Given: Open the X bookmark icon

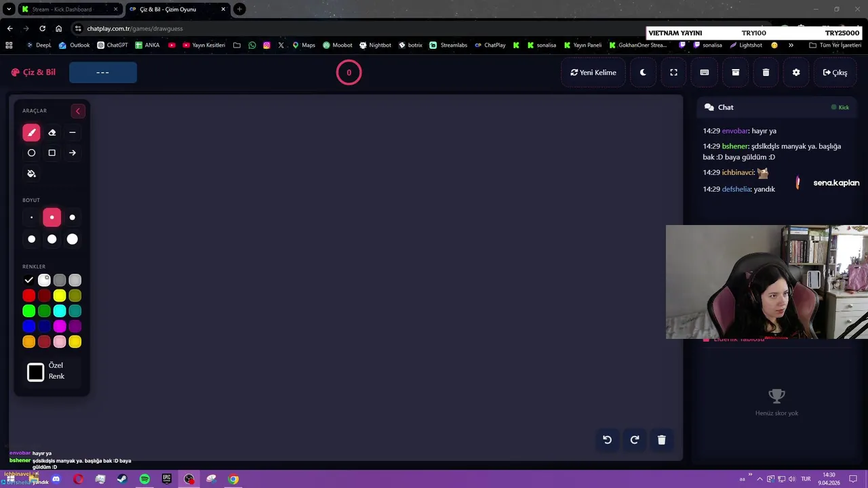Looking at the screenshot, I should pyautogui.click(x=281, y=45).
